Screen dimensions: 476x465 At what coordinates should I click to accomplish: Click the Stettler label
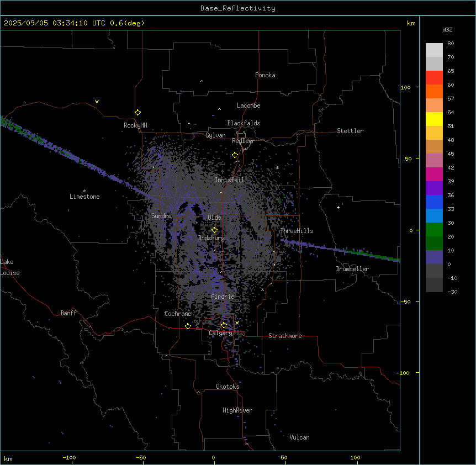(350, 131)
